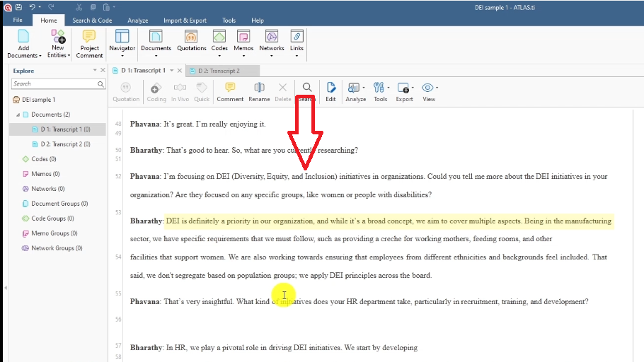This screenshot has height=362, width=644.
Task: Click the Delete tool
Action: (282, 92)
